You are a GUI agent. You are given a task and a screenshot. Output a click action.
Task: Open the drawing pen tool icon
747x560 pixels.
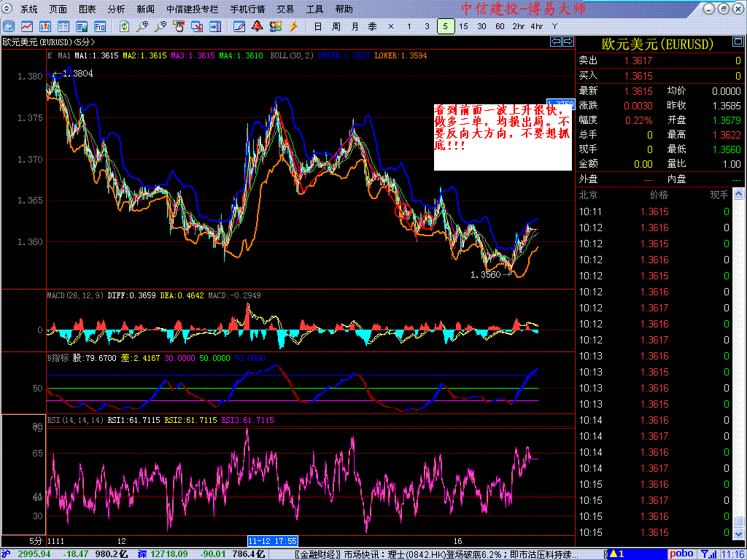pyautogui.click(x=239, y=26)
